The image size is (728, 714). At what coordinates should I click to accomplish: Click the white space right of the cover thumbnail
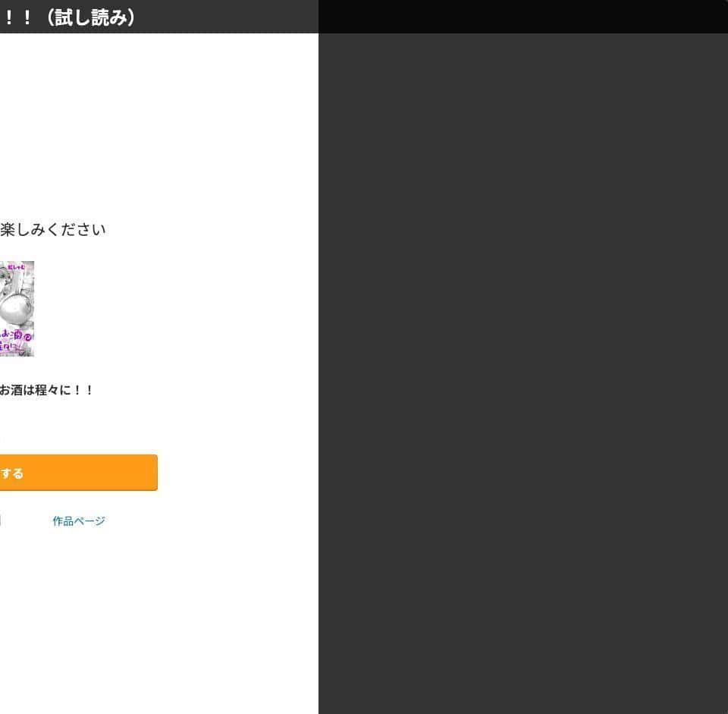click(177, 309)
